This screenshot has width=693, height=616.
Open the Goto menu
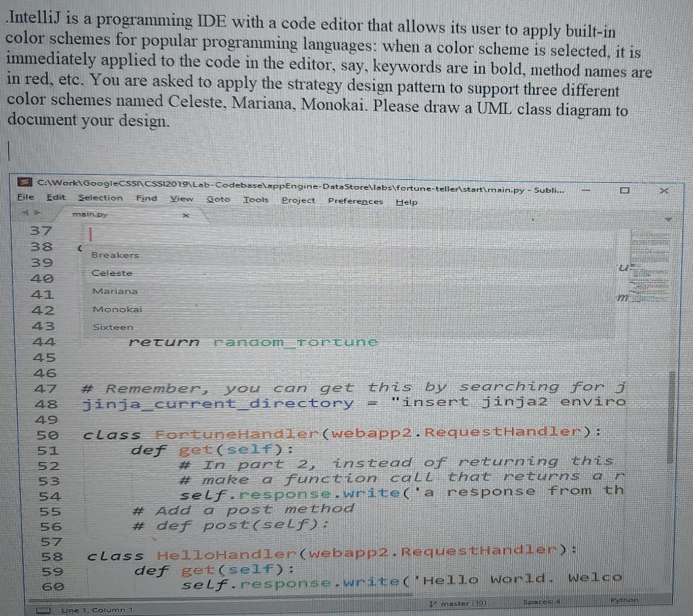click(219, 201)
